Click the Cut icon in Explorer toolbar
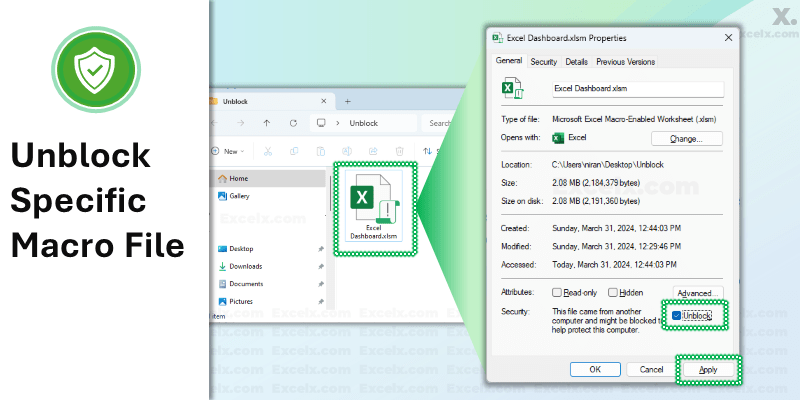 tap(267, 151)
